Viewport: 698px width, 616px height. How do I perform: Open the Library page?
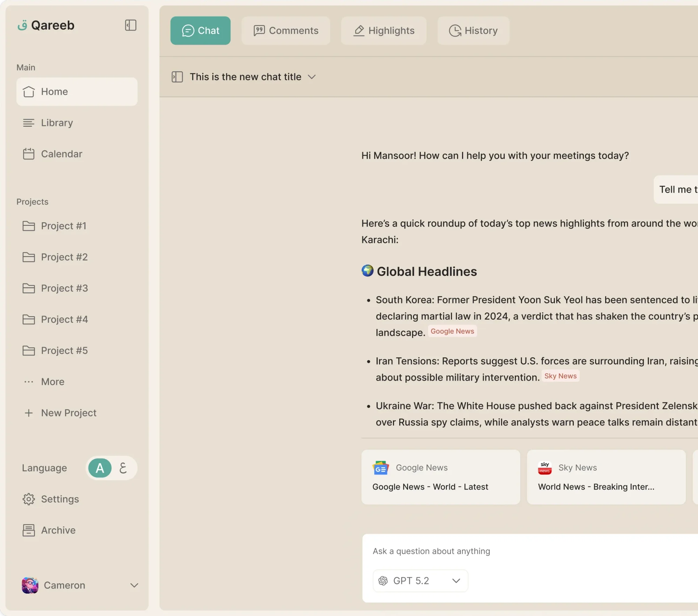pyautogui.click(x=77, y=123)
